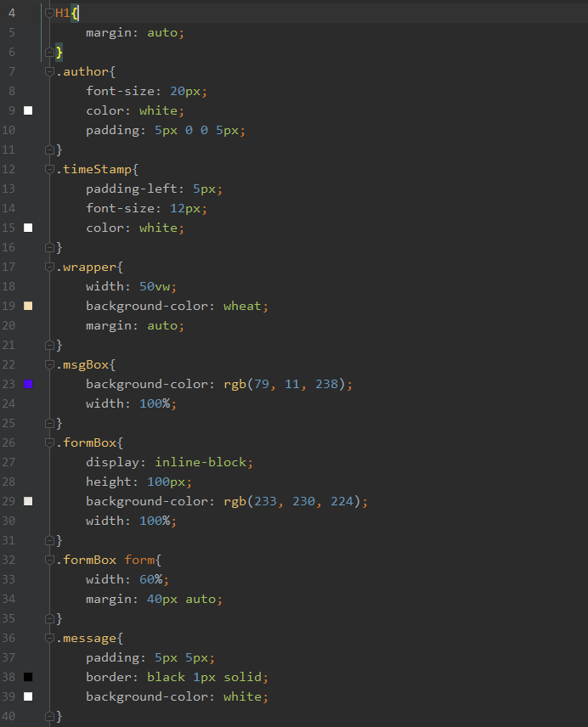Collapse the H1 rule fold marker
This screenshot has height=727, width=588.
tap(49, 13)
